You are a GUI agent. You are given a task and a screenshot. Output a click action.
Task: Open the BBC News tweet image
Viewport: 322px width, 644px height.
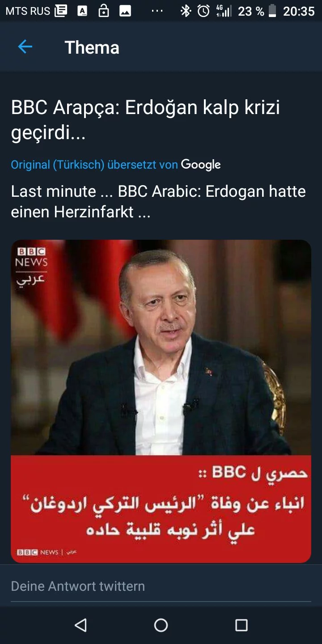pos(161,401)
